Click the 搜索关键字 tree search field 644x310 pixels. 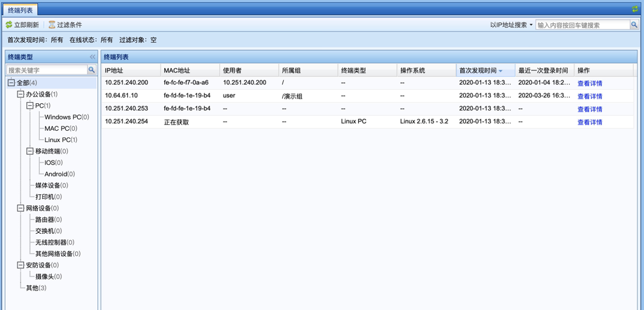[x=46, y=70]
